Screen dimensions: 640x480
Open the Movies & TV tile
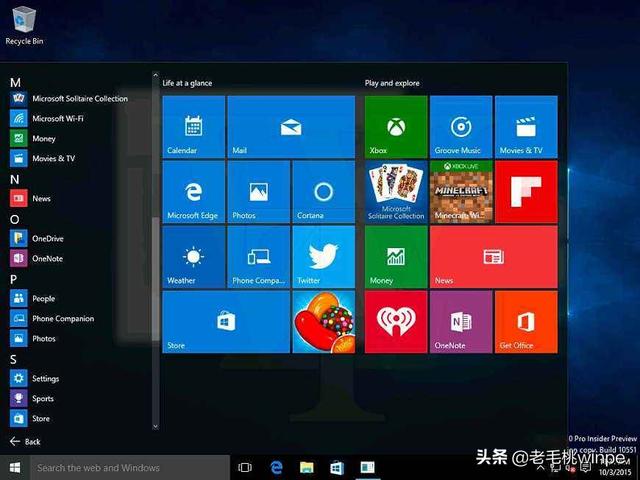point(526,127)
